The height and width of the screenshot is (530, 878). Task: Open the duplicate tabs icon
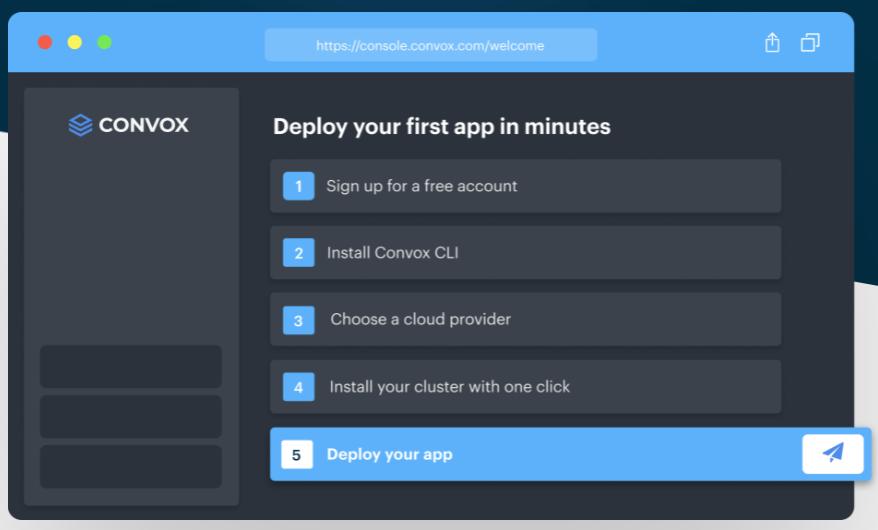pyautogui.click(x=810, y=43)
